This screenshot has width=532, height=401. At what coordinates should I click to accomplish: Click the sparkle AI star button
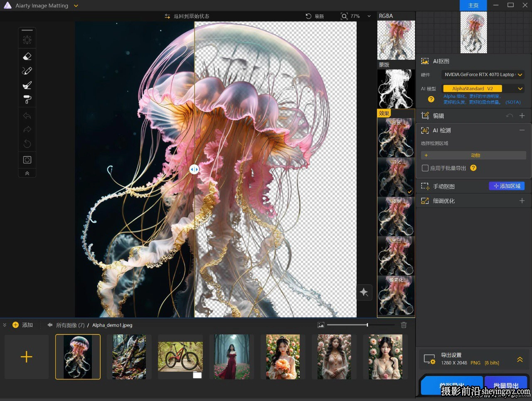point(364,292)
